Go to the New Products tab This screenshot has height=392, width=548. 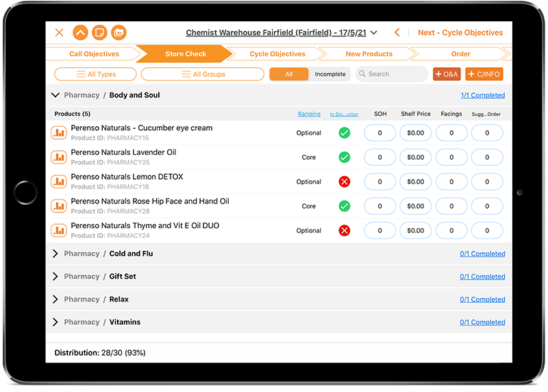coord(369,53)
